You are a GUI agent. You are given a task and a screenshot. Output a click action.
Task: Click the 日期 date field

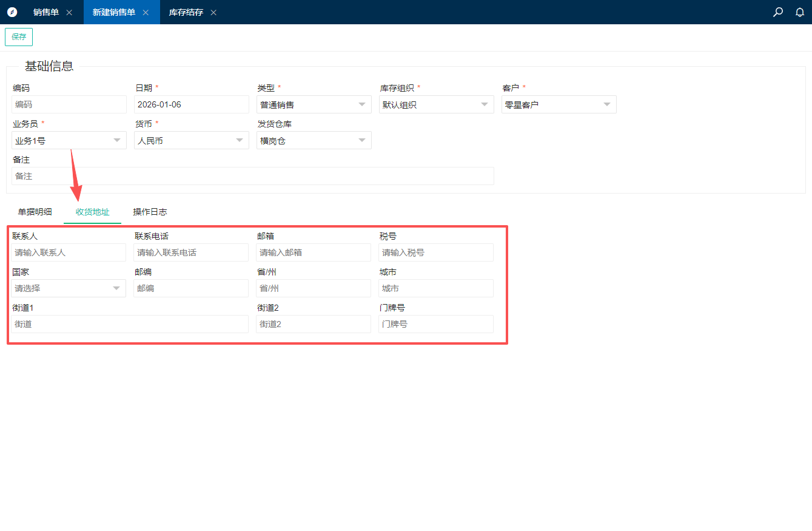(x=191, y=104)
